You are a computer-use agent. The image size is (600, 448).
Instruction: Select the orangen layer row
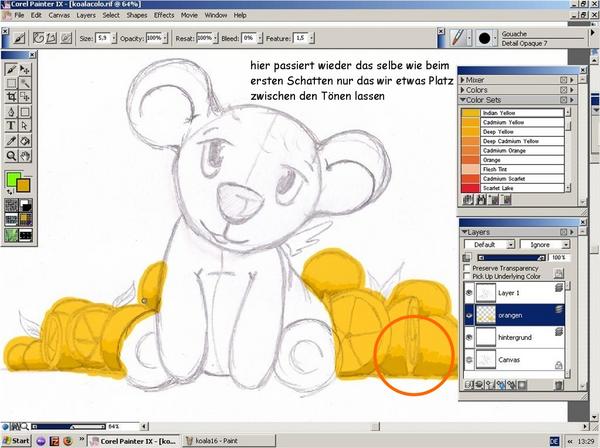click(x=514, y=315)
